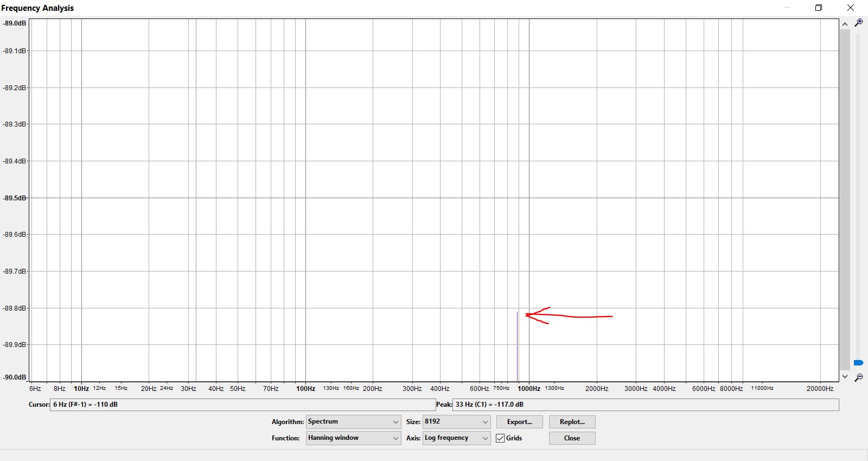Click the 20000Hz axis label
The width and height of the screenshot is (868, 461).
click(820, 389)
